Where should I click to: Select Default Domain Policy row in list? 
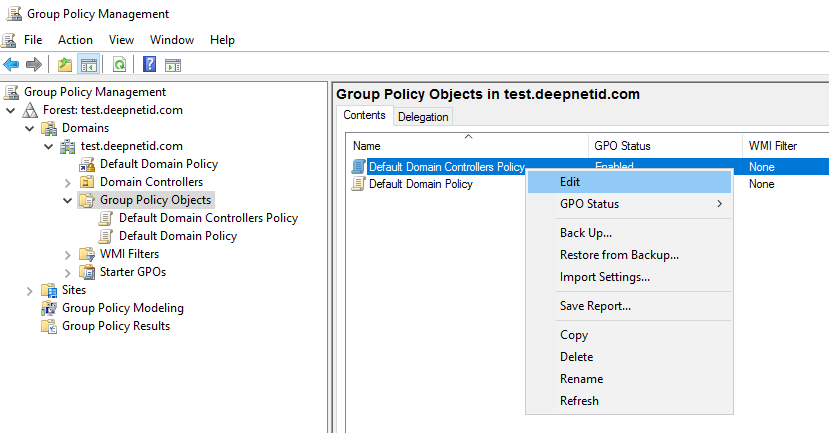(x=420, y=184)
